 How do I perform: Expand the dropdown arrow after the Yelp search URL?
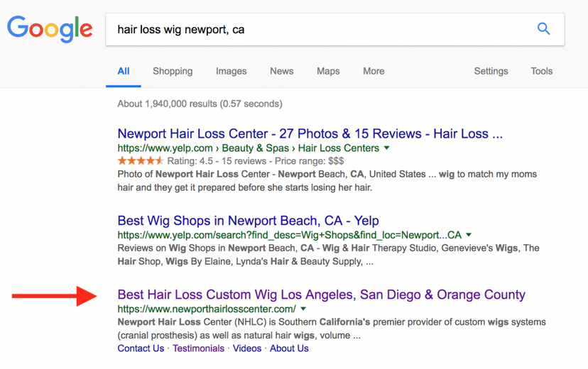(469, 235)
